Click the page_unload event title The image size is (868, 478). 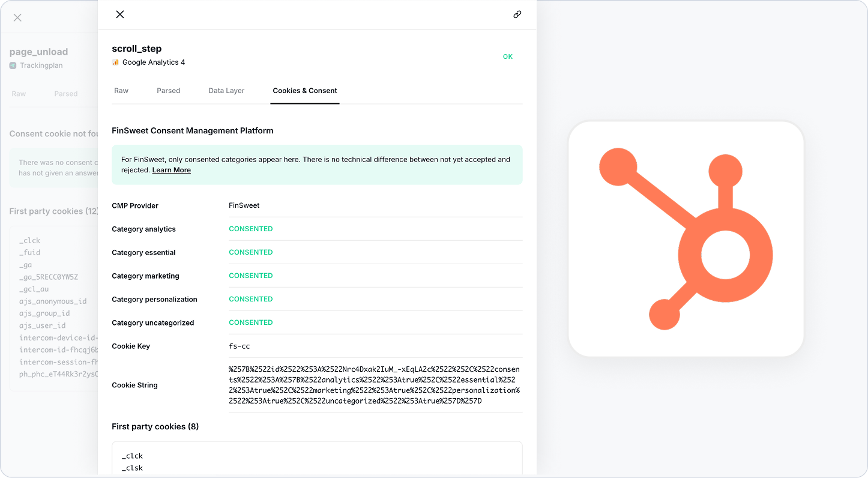39,52
